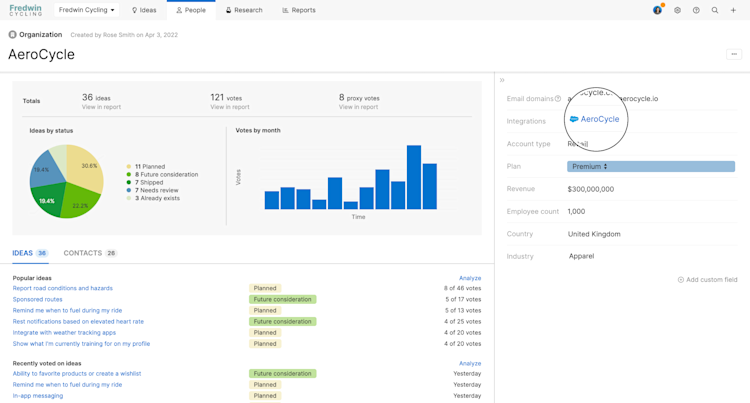Select the Shipped legend dot
750x403 pixels.
(x=129, y=182)
